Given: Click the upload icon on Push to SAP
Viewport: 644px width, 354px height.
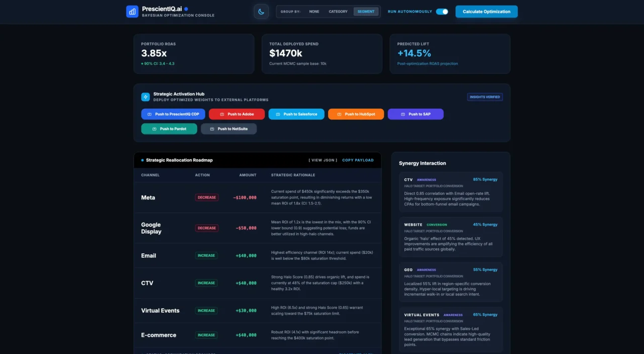Looking at the screenshot, I should [403, 114].
